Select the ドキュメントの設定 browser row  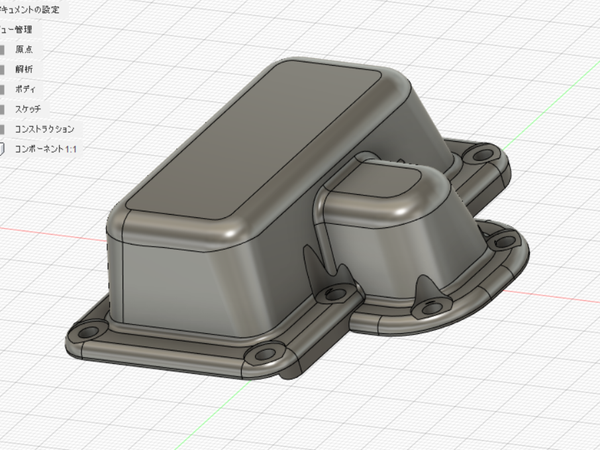[31, 9]
